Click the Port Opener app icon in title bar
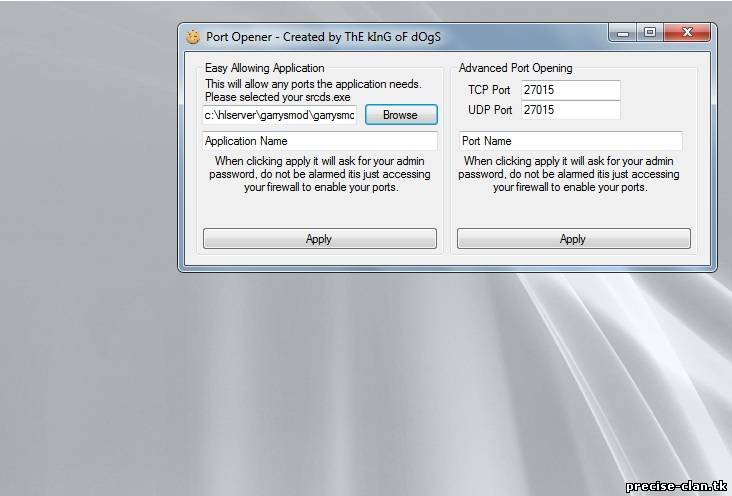 193,37
